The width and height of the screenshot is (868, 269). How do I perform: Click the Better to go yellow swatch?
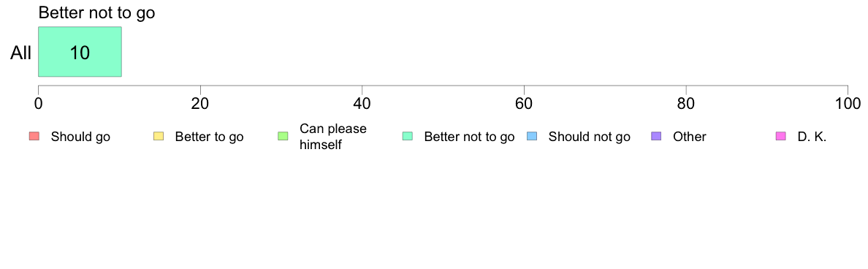pyautogui.click(x=159, y=136)
